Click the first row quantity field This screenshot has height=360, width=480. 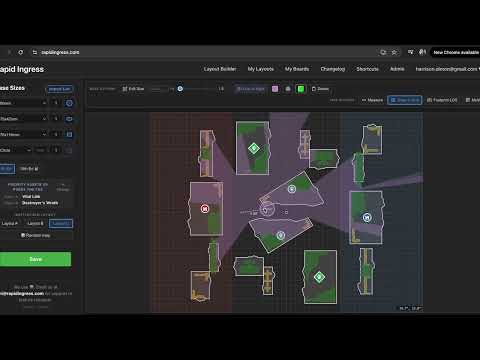pos(56,103)
